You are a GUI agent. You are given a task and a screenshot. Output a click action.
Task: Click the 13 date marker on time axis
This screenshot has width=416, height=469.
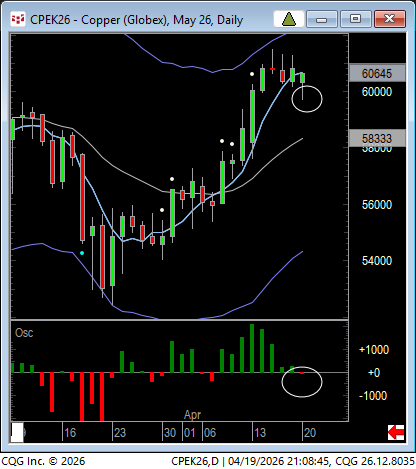coord(260,433)
